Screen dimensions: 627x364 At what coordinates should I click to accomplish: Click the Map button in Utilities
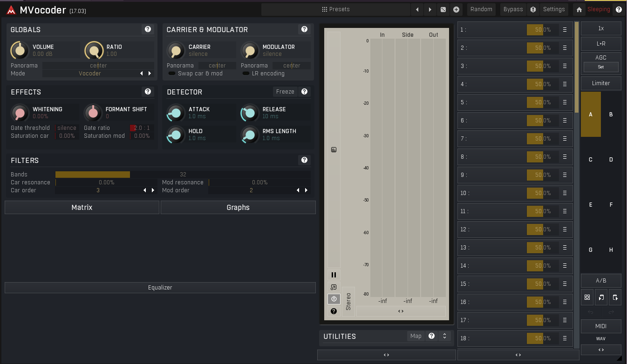tap(416, 336)
